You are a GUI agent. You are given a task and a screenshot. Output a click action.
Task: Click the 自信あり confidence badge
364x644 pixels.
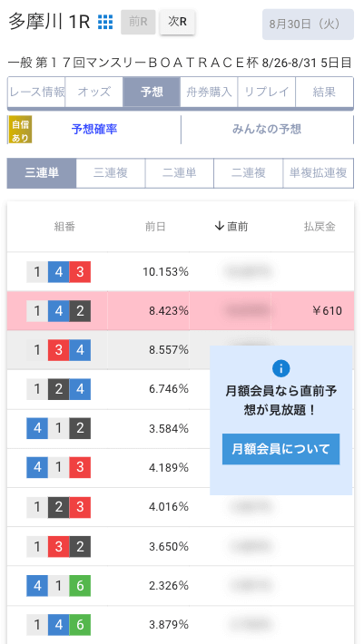[x=20, y=130]
